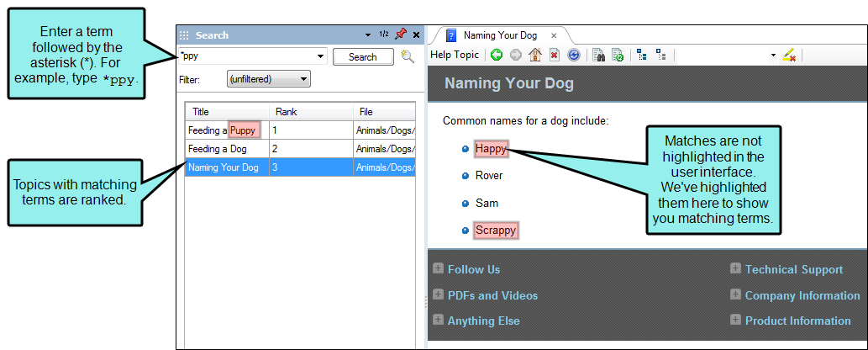Click the remove search highlighting icon
The height and width of the screenshot is (350, 868).
pyautogui.click(x=789, y=55)
